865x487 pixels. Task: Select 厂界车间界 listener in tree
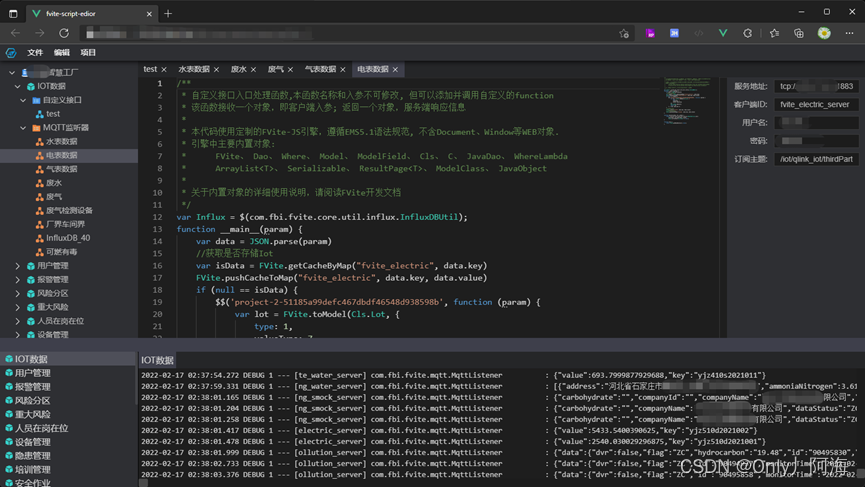[x=66, y=224]
